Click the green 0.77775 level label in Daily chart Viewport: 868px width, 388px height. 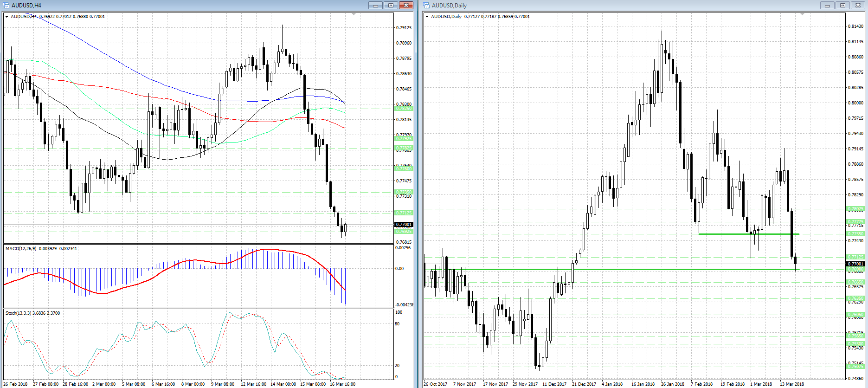click(x=855, y=222)
